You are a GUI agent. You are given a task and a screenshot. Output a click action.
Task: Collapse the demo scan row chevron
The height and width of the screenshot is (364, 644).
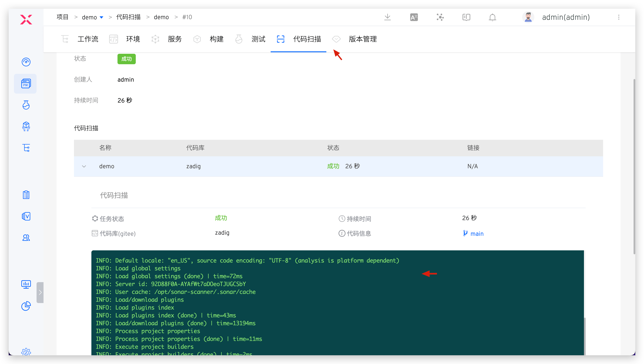[84, 166]
